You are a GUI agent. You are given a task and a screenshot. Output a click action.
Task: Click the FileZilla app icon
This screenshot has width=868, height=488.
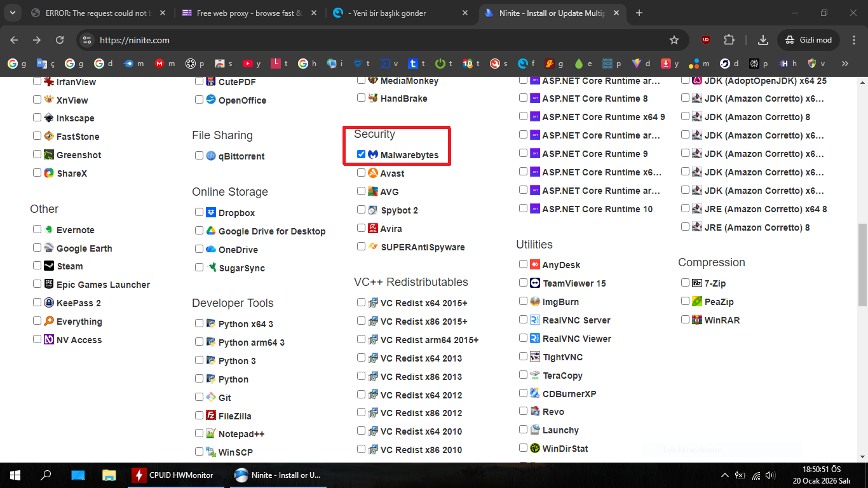pos(211,416)
